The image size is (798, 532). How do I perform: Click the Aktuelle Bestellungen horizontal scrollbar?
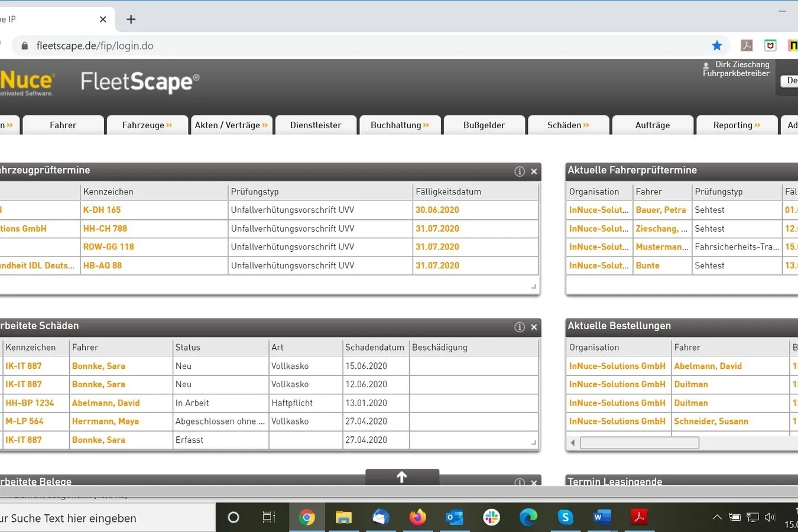[640, 443]
